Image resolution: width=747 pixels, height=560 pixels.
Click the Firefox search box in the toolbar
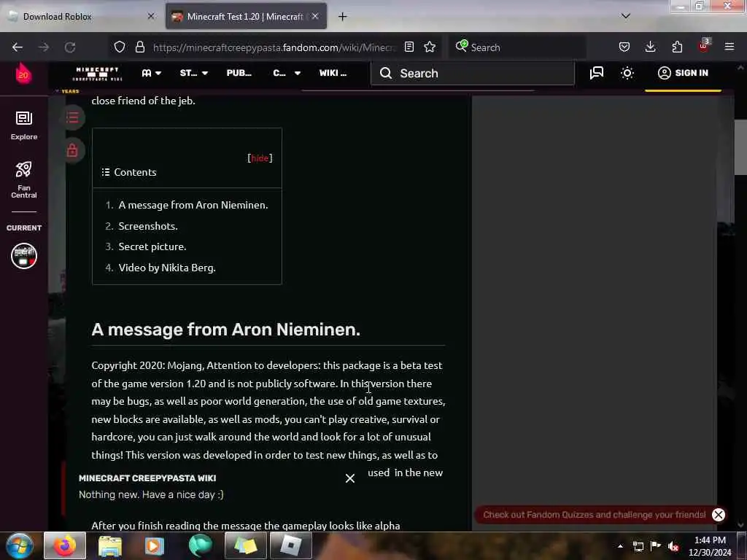click(x=519, y=47)
